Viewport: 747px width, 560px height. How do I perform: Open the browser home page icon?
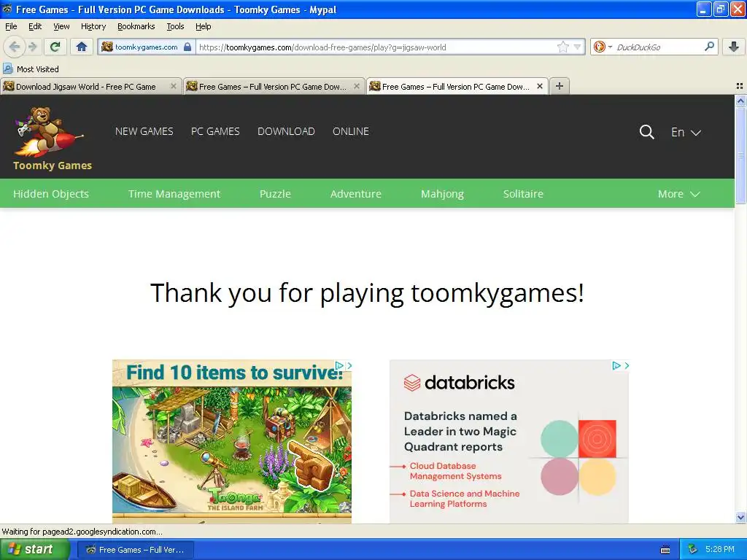(x=82, y=47)
